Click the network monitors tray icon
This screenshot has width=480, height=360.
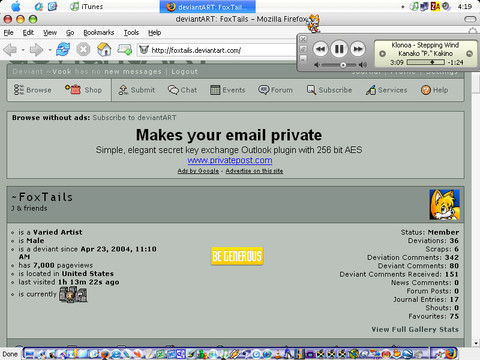424,6
